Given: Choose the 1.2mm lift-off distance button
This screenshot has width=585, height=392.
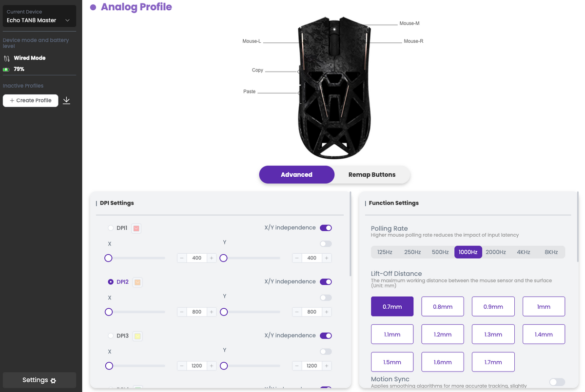Looking at the screenshot, I should coord(443,335).
